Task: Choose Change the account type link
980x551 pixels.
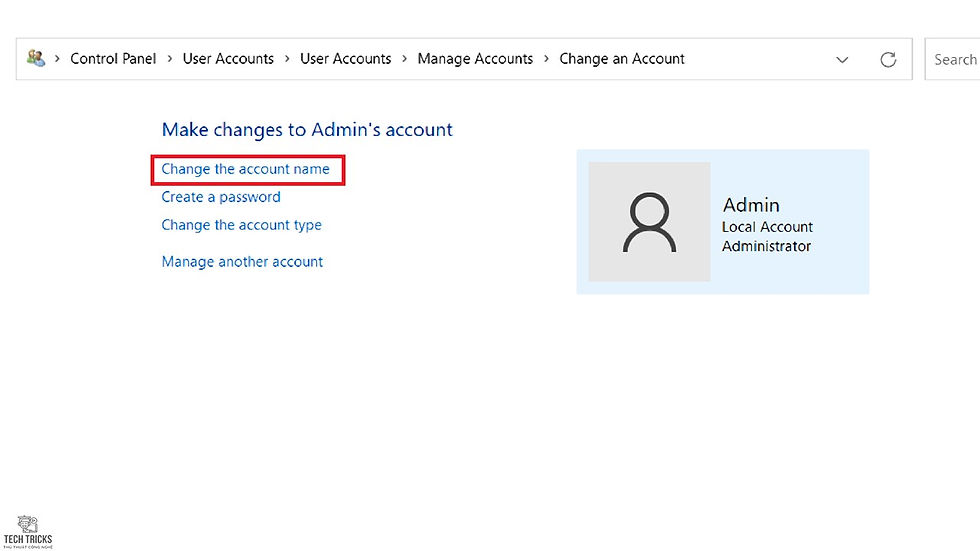Action: pyautogui.click(x=241, y=226)
